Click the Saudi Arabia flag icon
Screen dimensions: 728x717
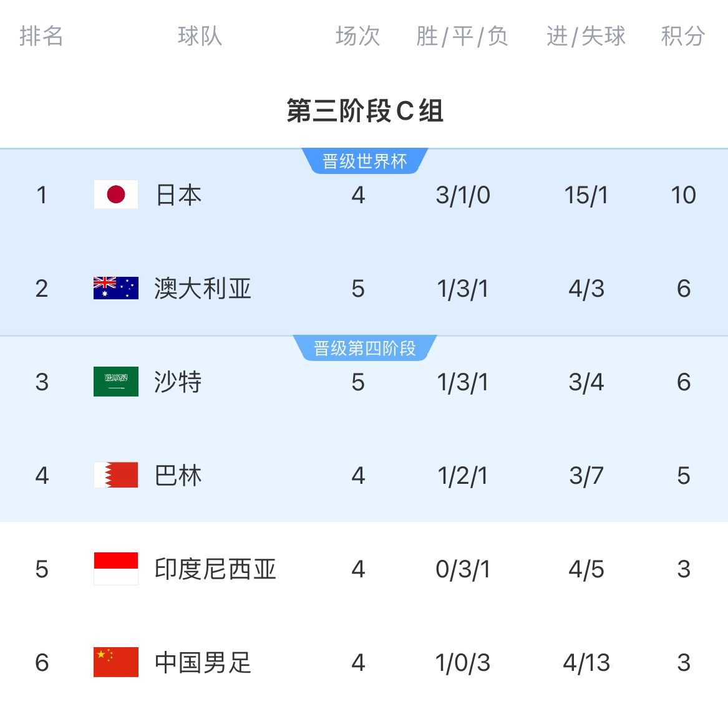[x=115, y=382]
